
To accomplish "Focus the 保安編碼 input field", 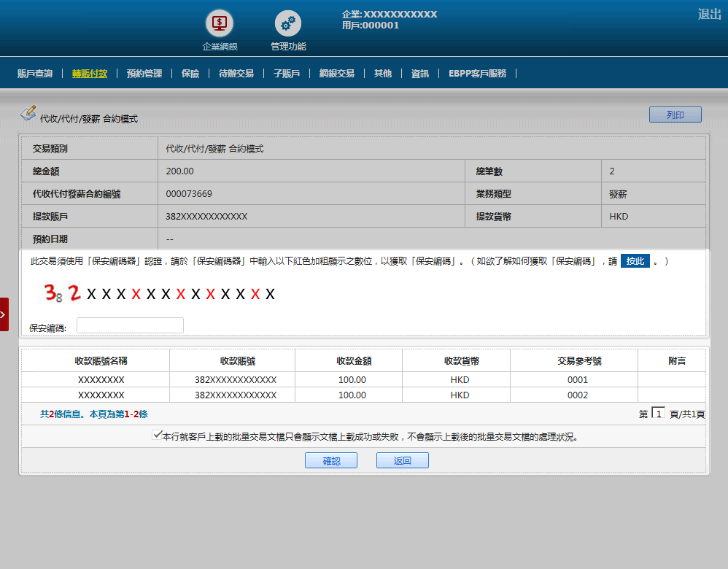I will click(x=130, y=325).
